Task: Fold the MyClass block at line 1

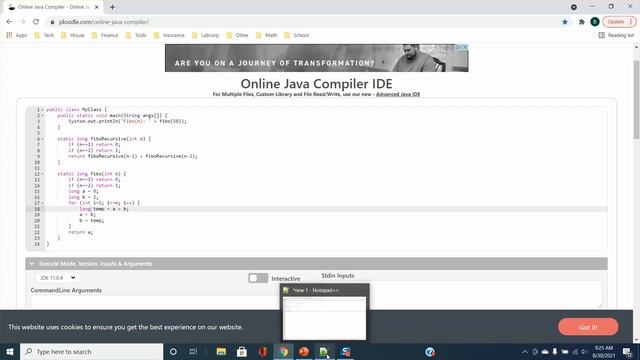Action: coord(42,110)
